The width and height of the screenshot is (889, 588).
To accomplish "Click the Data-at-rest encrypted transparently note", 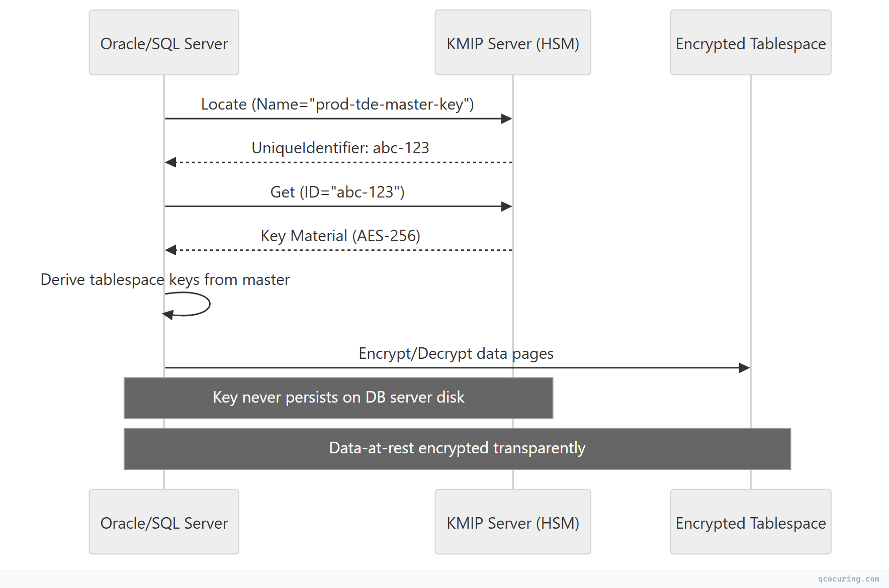I will pyautogui.click(x=457, y=449).
